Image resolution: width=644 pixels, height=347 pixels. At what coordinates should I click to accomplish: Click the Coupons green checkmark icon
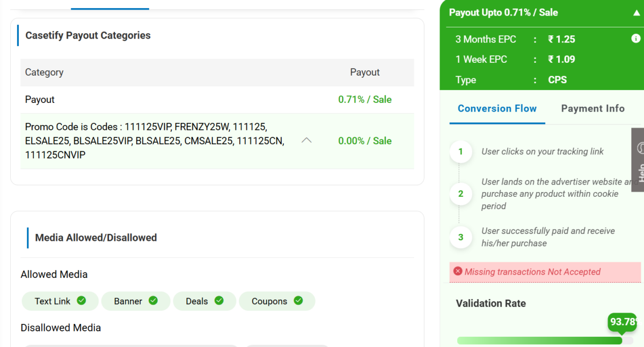(298, 301)
